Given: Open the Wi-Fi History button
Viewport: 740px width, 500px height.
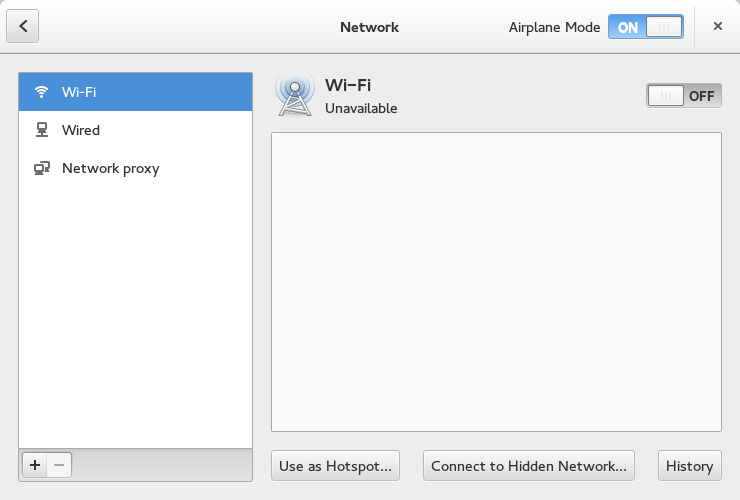Looking at the screenshot, I should coord(690,466).
